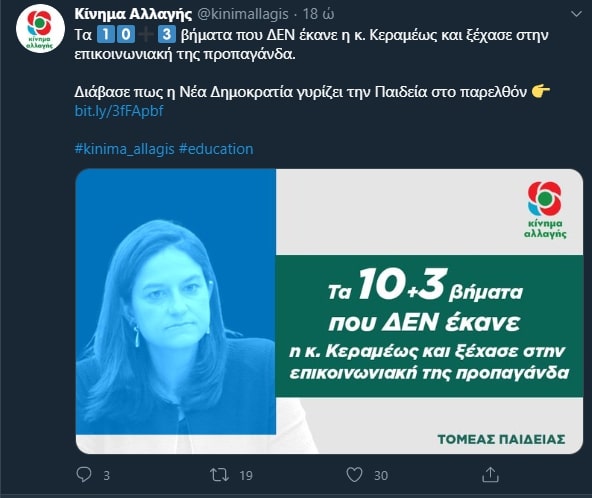Open the #education hashtag
Screen dimensions: 592x498
click(x=216, y=149)
